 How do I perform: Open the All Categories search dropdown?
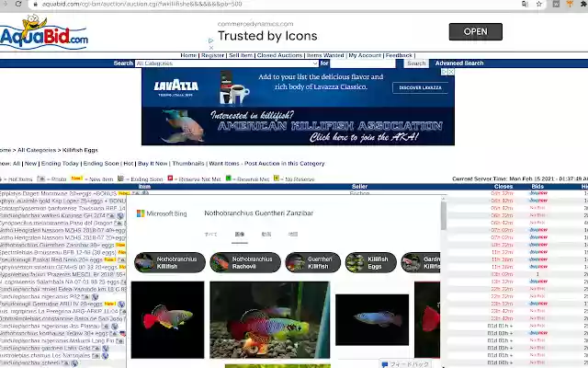coord(227,63)
